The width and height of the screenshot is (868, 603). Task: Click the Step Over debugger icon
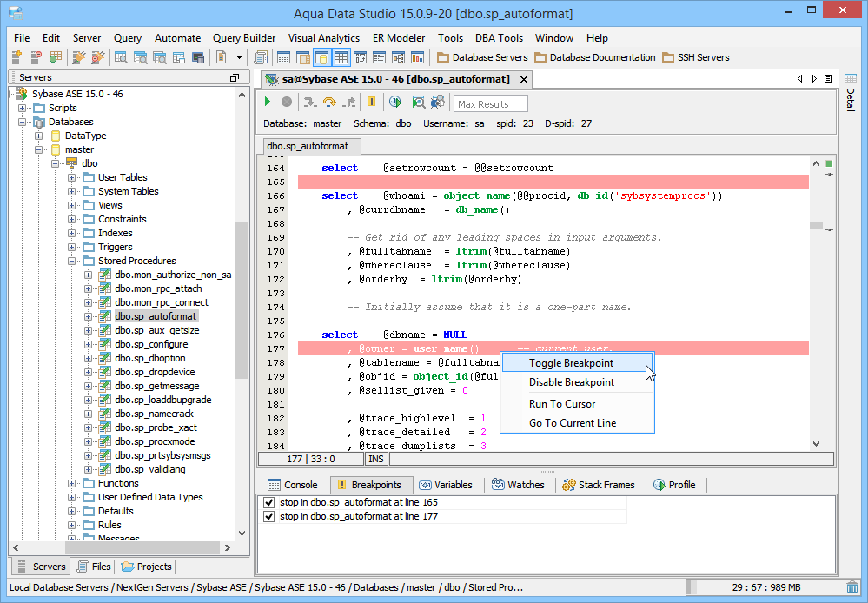(x=329, y=103)
